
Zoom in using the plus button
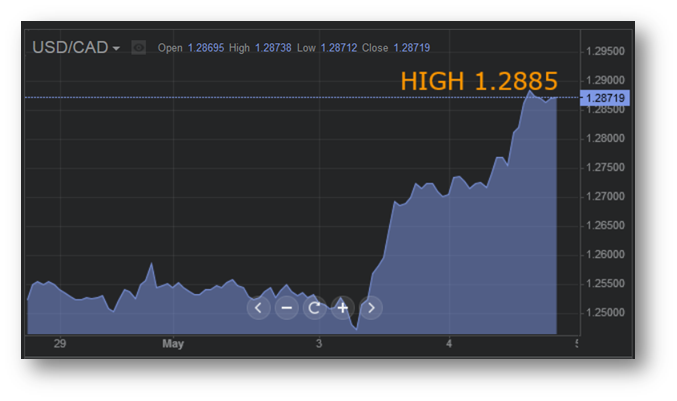coord(342,307)
